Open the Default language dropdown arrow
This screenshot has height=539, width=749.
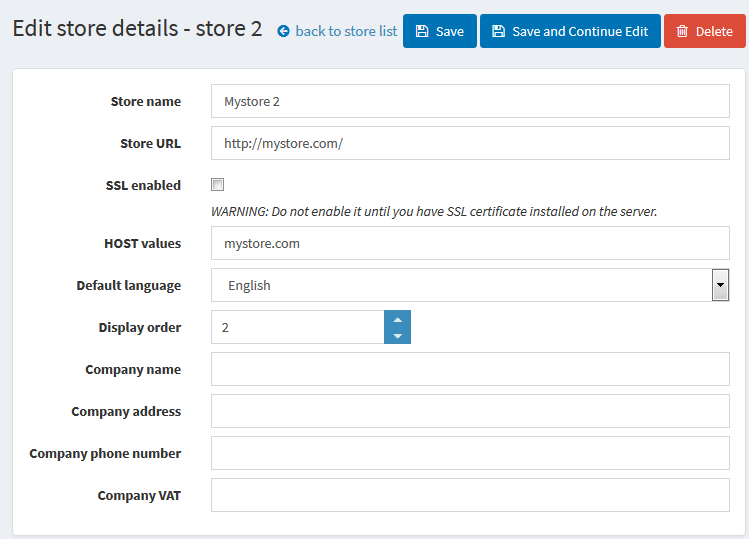[x=720, y=285]
